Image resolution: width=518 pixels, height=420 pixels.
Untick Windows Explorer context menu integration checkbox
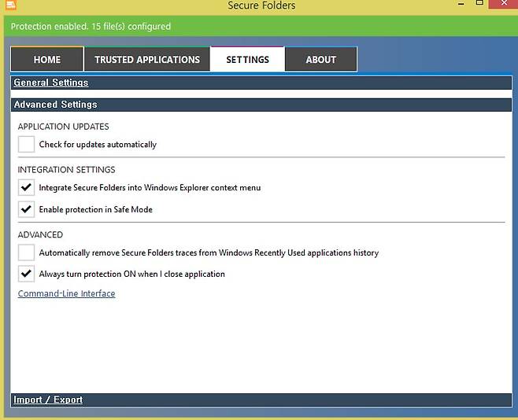[x=27, y=188]
